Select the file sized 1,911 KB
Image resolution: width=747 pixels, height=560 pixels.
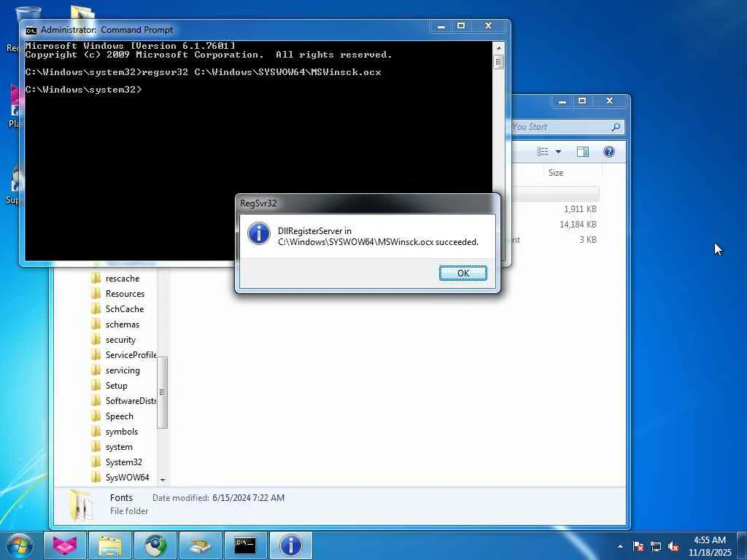point(580,209)
